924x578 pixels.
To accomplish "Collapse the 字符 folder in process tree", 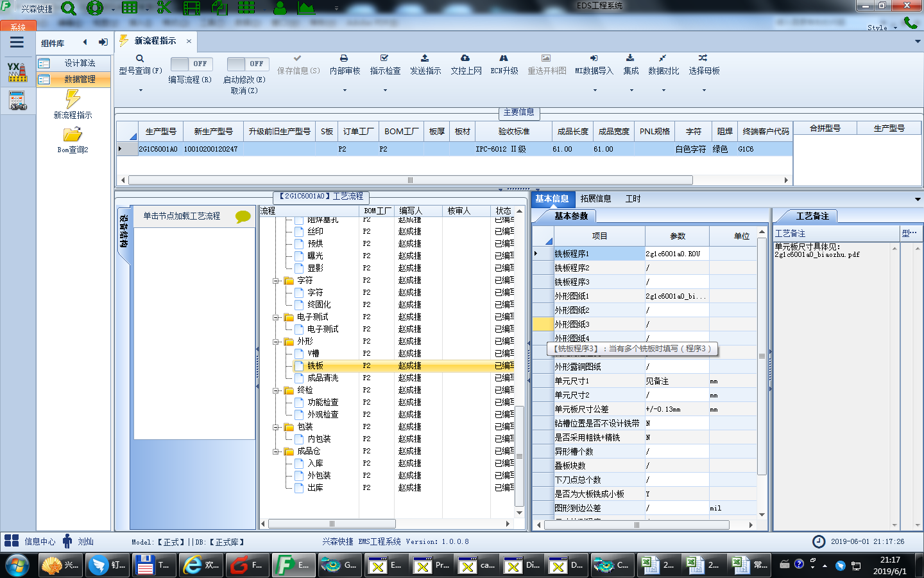I will click(277, 281).
